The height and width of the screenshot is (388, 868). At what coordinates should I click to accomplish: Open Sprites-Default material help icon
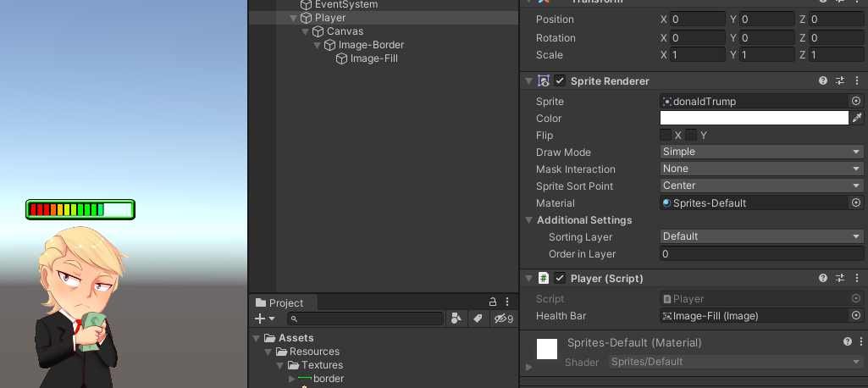[x=847, y=341]
